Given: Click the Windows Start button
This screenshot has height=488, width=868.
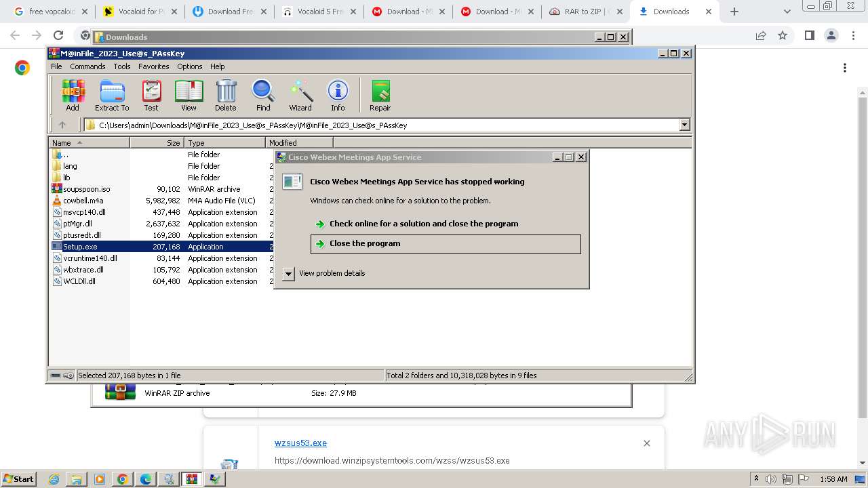Looking at the screenshot, I should tap(18, 479).
